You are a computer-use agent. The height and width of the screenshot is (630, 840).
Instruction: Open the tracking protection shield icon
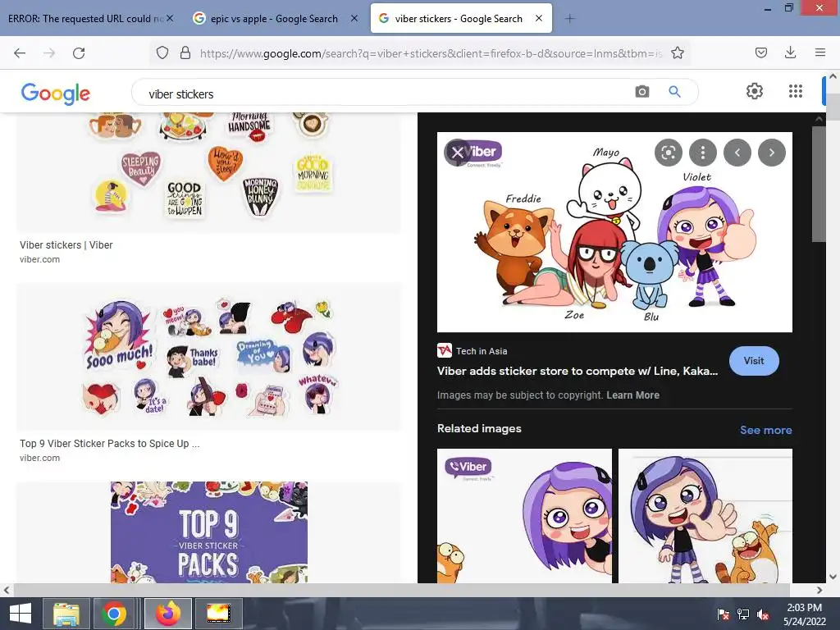pyautogui.click(x=162, y=52)
